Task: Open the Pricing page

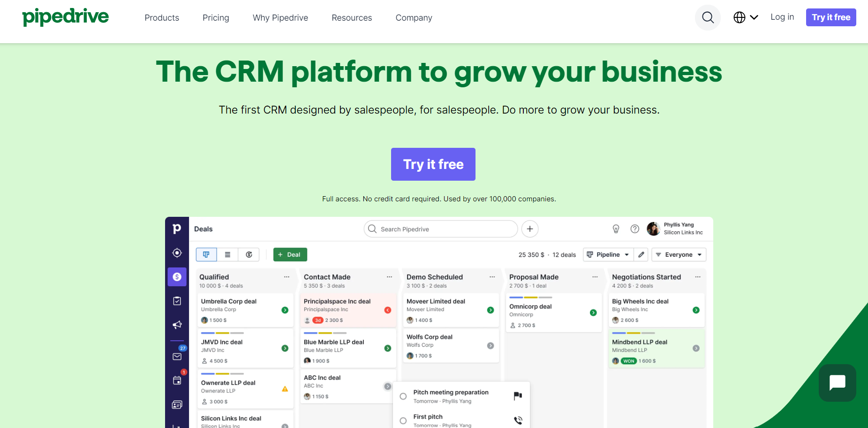Action: click(216, 18)
